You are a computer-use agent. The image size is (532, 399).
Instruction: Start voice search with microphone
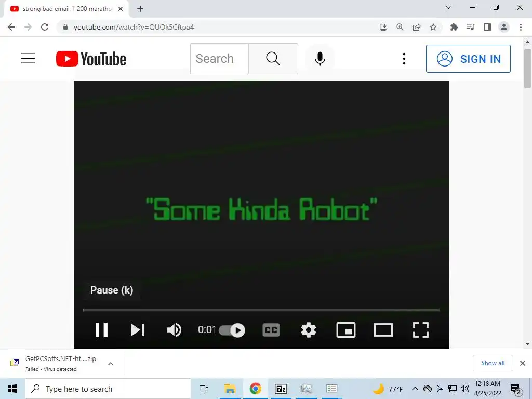320,59
